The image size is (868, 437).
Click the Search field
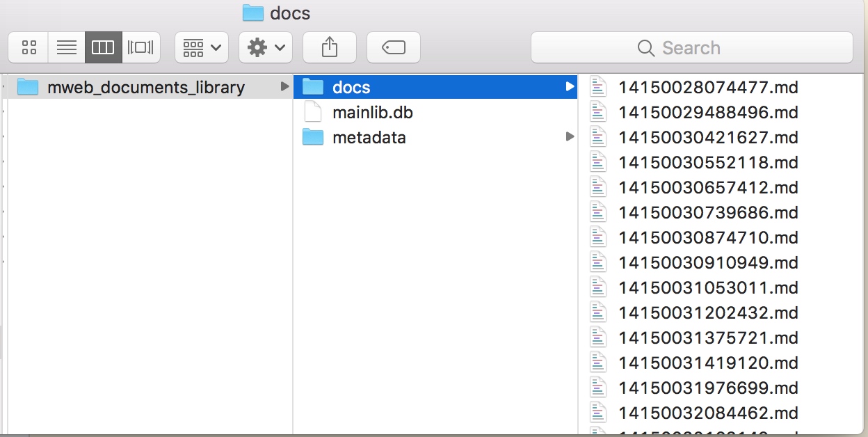691,48
